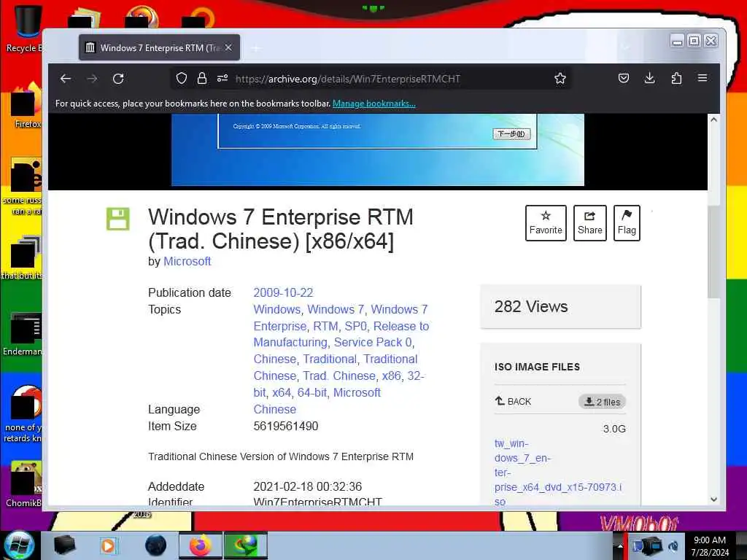Open the volume tray icon
This screenshot has height=560, width=747.
pyautogui.click(x=673, y=545)
